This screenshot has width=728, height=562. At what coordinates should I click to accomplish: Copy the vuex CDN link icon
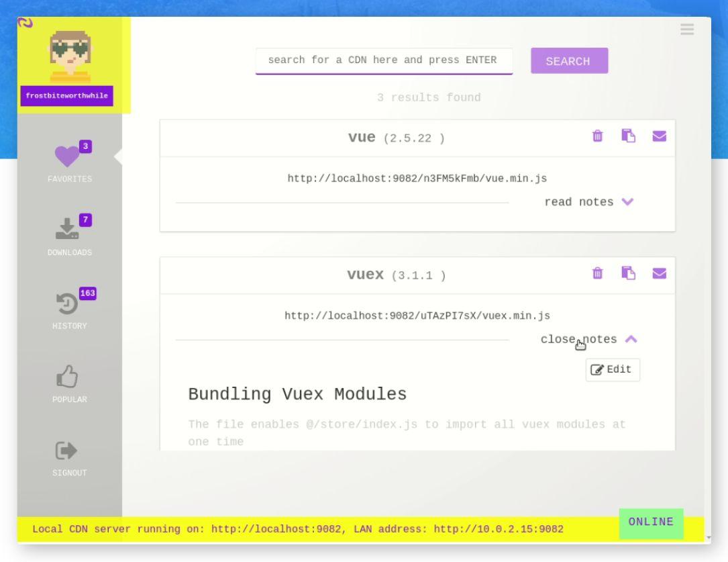628,273
